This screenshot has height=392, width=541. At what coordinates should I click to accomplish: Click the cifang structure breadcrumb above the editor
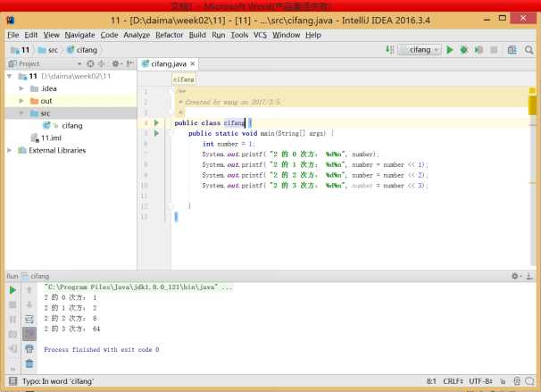click(184, 79)
